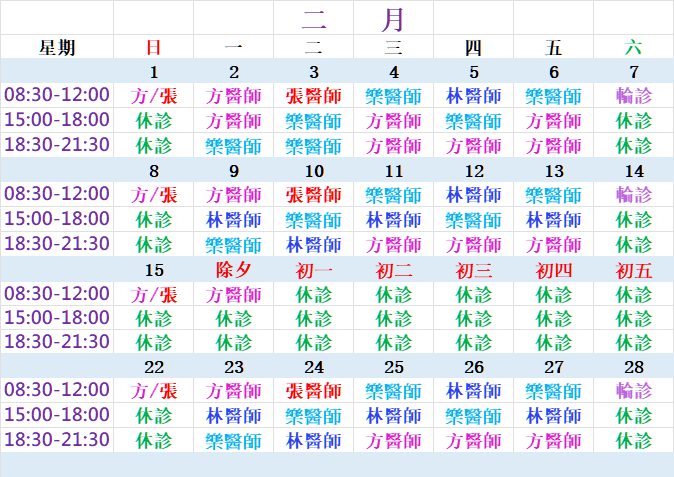
Task: Click the 初一 holiday date label
Action: [314, 270]
